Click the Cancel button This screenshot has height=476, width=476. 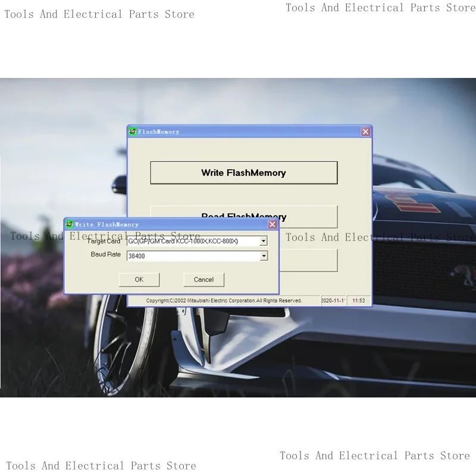[203, 280]
